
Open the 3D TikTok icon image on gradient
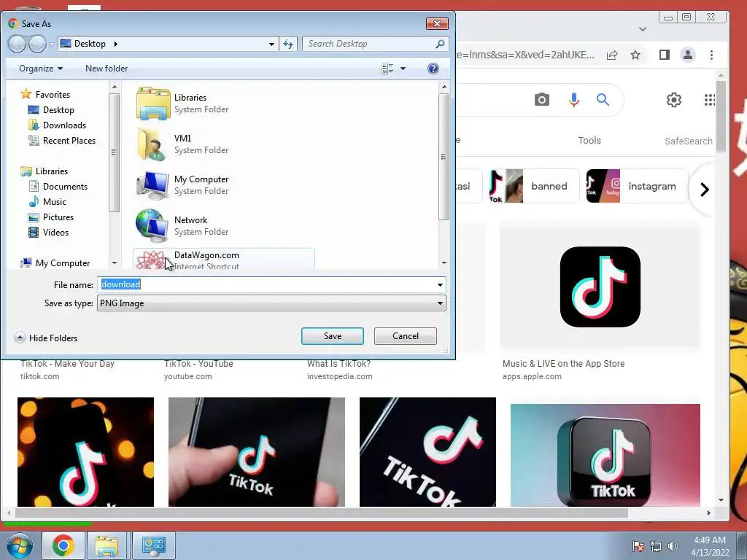click(x=605, y=455)
